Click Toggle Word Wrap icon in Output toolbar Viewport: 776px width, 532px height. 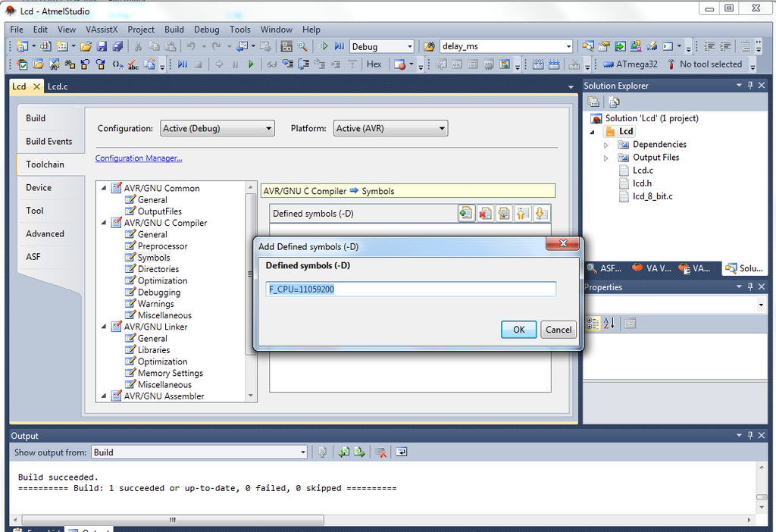click(x=402, y=452)
